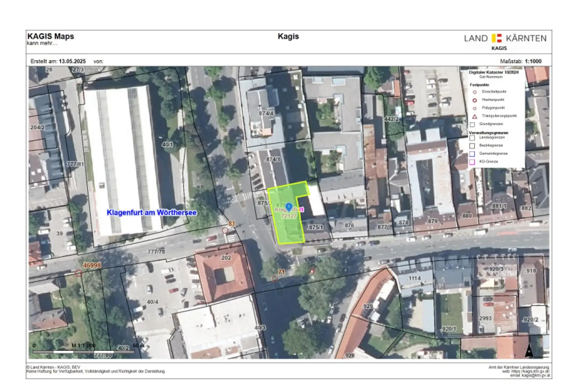Click parcel number 202 on the map
Viewport: 568px width, 392px height.
click(225, 258)
